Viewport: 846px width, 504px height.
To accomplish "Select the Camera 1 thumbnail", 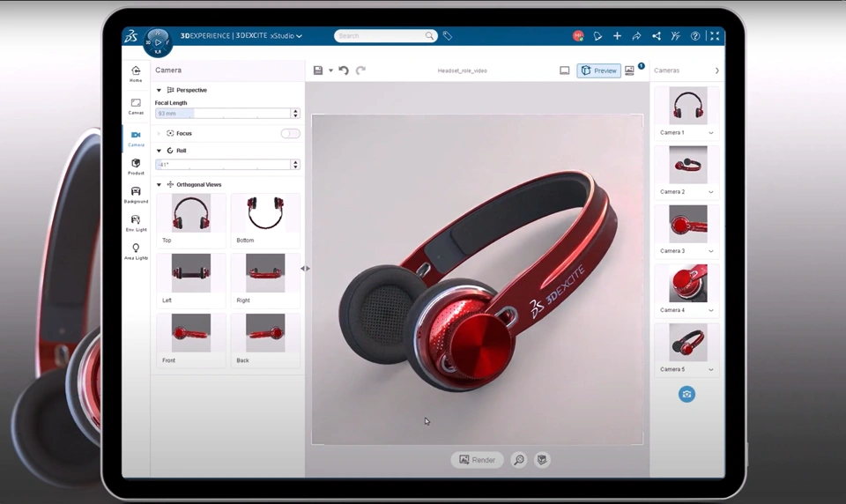I will 688,106.
